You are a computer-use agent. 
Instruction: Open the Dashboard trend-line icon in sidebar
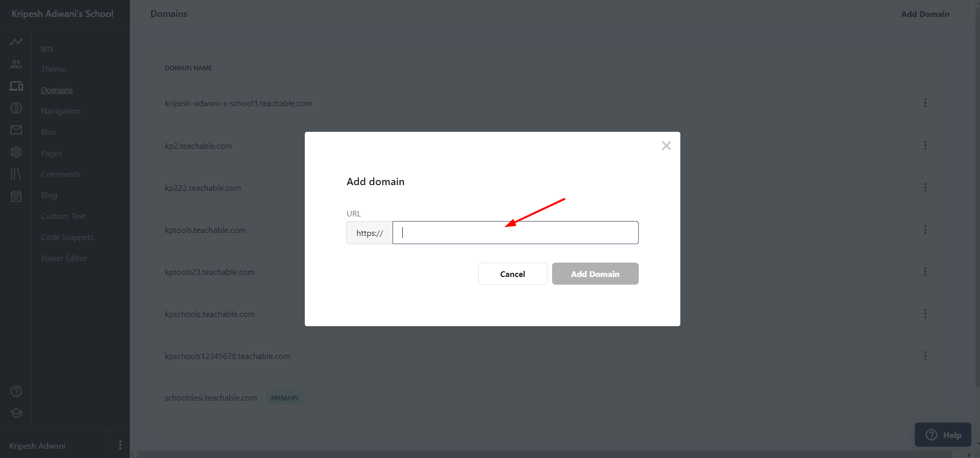coord(16,42)
